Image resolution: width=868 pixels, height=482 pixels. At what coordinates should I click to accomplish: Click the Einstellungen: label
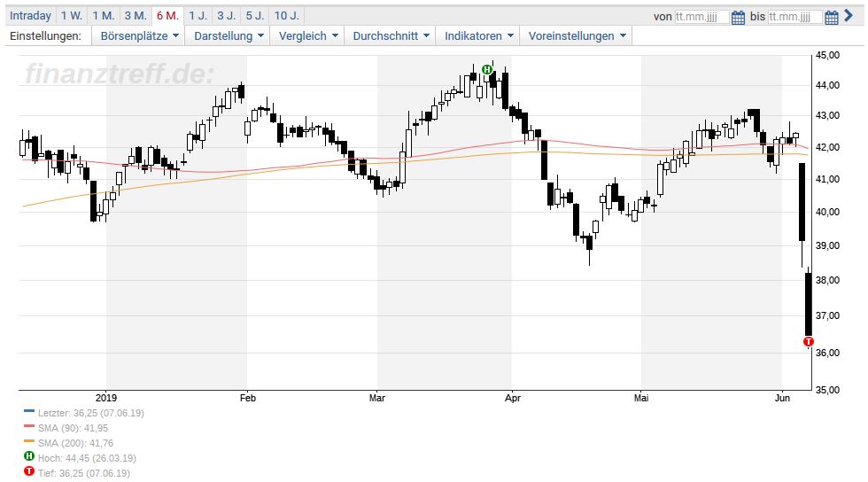(45, 36)
